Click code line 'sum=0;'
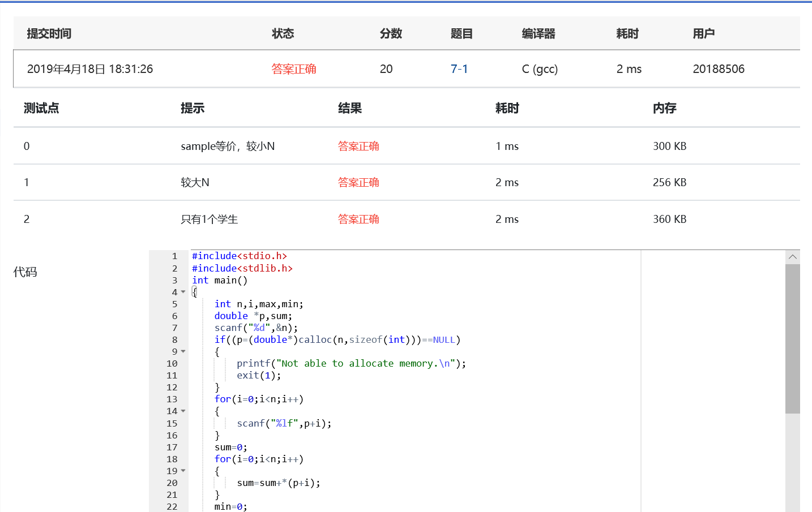Image resolution: width=812 pixels, height=512 pixels. click(231, 447)
